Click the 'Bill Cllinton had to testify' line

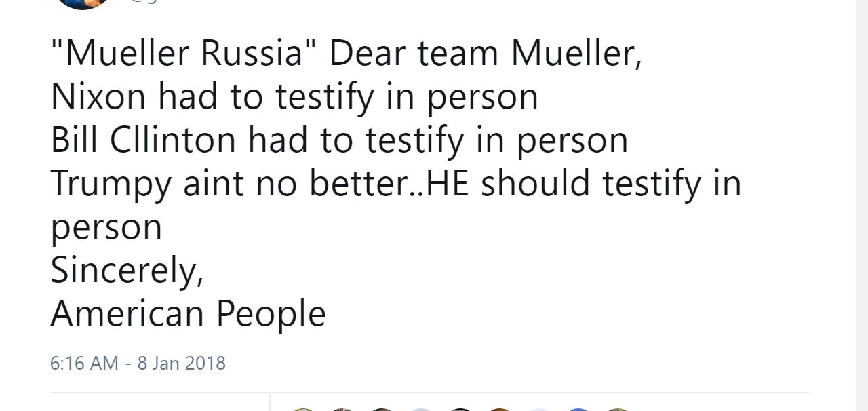coord(339,141)
